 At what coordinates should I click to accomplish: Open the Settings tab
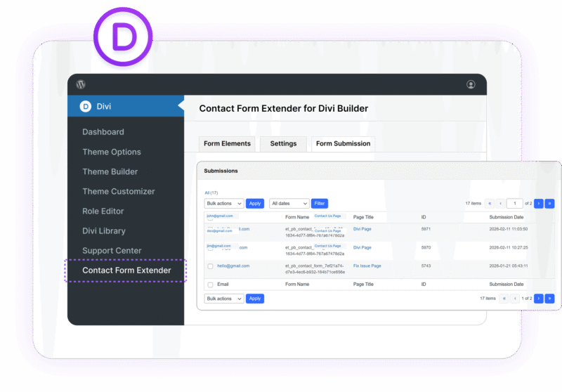click(x=283, y=143)
